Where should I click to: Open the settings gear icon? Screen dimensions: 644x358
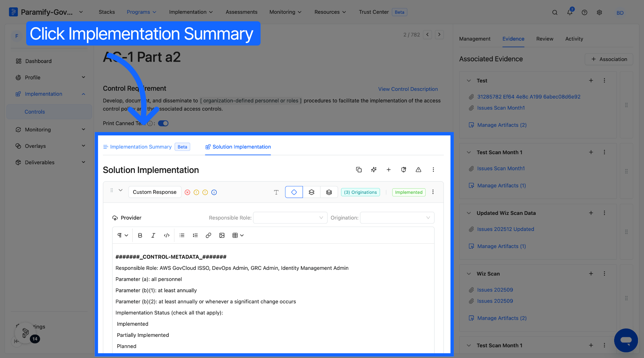click(599, 12)
